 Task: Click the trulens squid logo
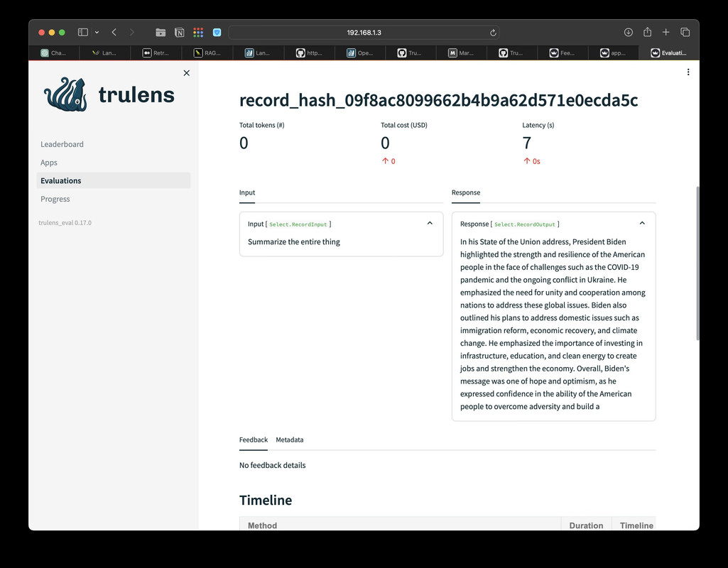tap(65, 94)
